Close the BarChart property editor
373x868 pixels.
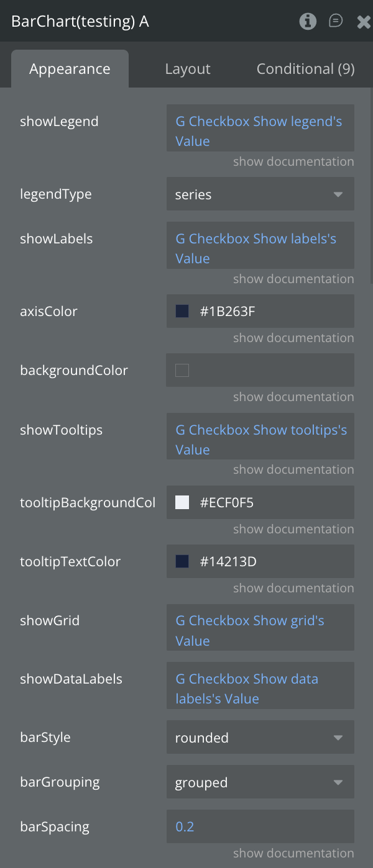tap(364, 22)
